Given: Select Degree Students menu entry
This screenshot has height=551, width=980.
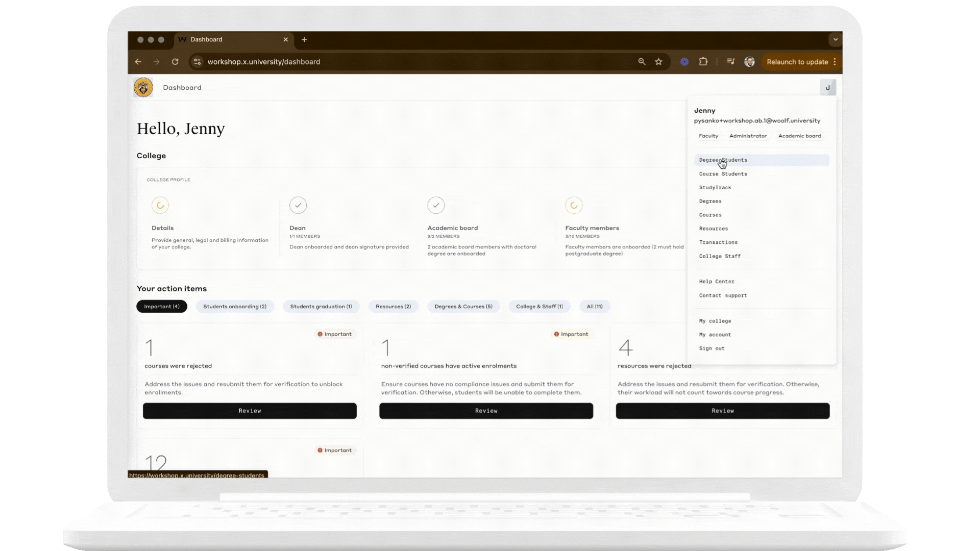Looking at the screenshot, I should point(723,160).
